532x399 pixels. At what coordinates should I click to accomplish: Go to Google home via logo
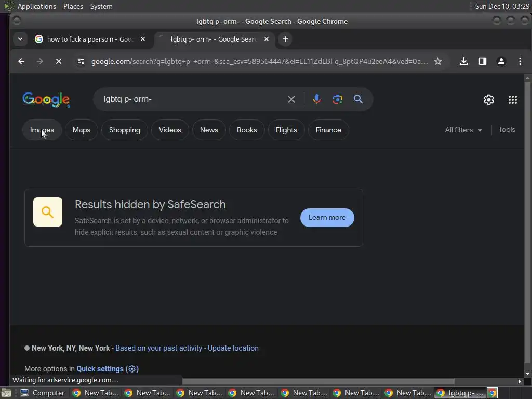tap(46, 100)
